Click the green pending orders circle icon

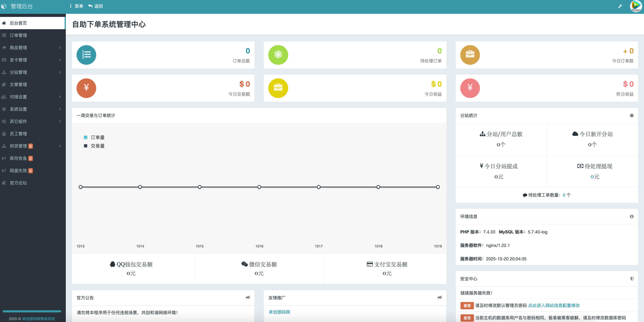(x=278, y=55)
